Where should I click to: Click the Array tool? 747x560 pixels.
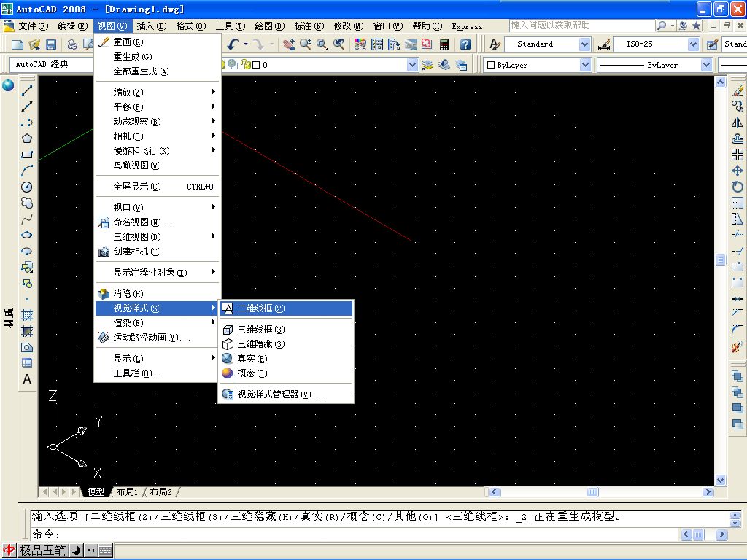[738, 155]
